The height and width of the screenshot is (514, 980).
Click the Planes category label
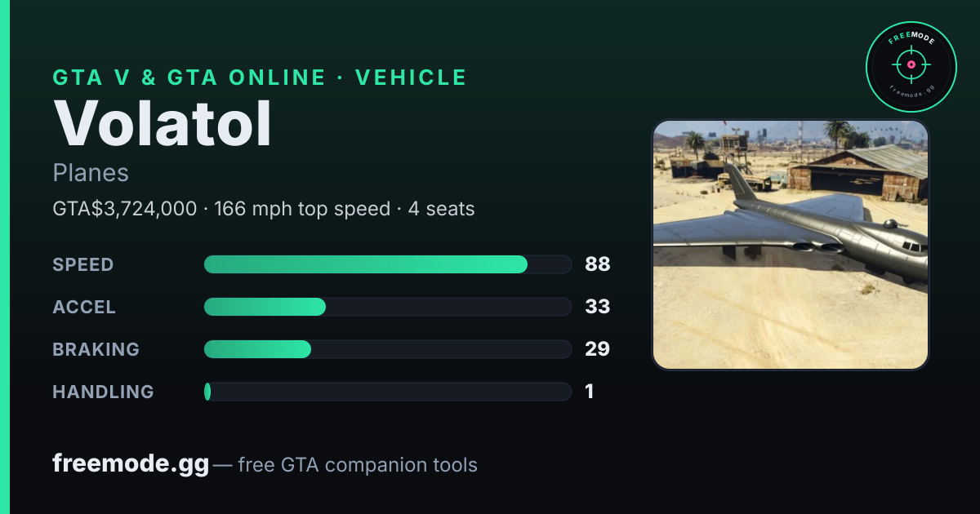pos(91,173)
